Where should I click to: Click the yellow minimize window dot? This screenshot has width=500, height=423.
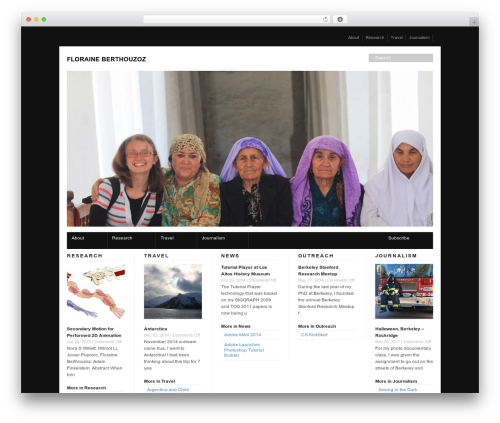(x=36, y=19)
